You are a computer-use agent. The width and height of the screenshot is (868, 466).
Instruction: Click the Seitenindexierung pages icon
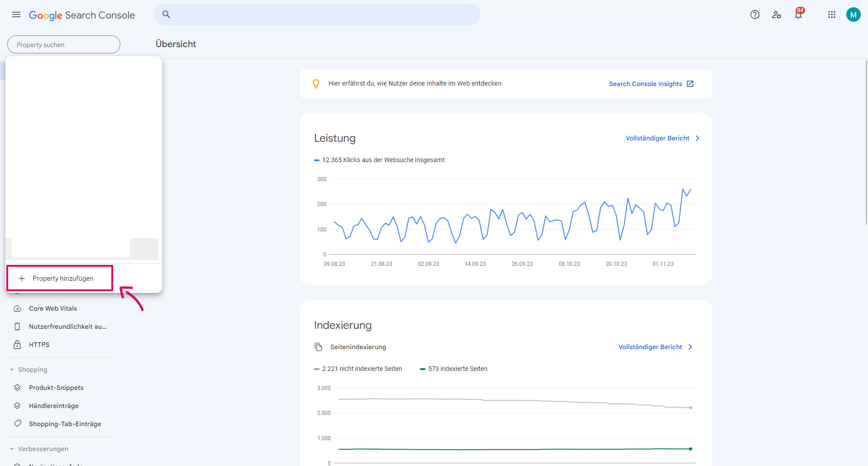pyautogui.click(x=318, y=346)
